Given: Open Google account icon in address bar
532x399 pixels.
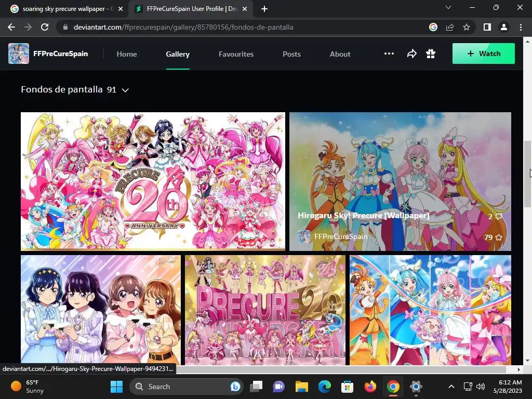Looking at the screenshot, I should click(433, 27).
